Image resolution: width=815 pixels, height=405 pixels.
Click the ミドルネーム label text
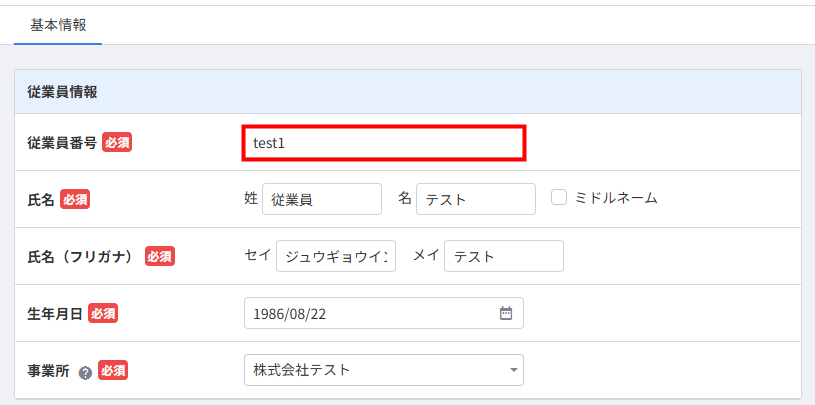pos(616,198)
